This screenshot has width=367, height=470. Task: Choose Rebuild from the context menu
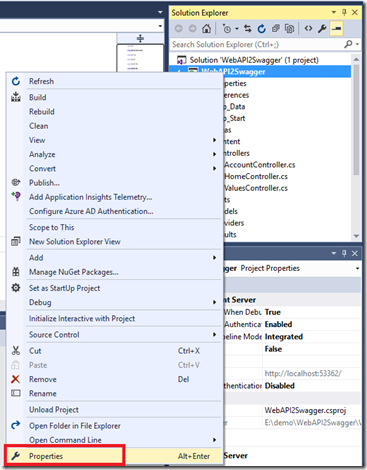point(114,112)
